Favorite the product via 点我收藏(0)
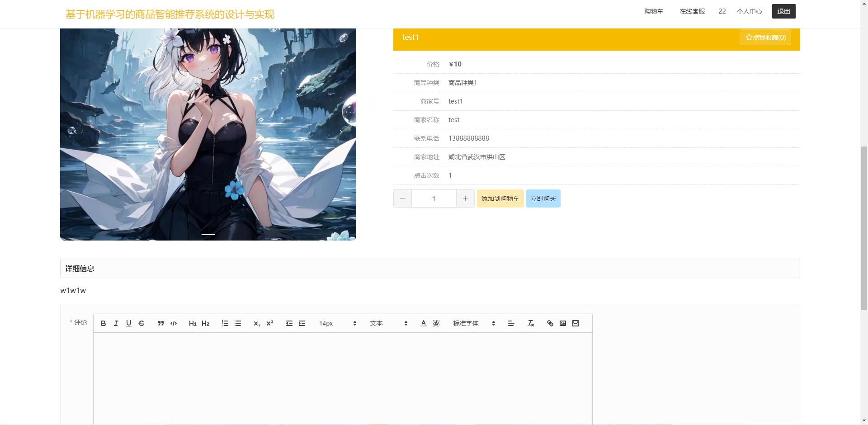Screen dimensions: 868x425 click(x=766, y=38)
